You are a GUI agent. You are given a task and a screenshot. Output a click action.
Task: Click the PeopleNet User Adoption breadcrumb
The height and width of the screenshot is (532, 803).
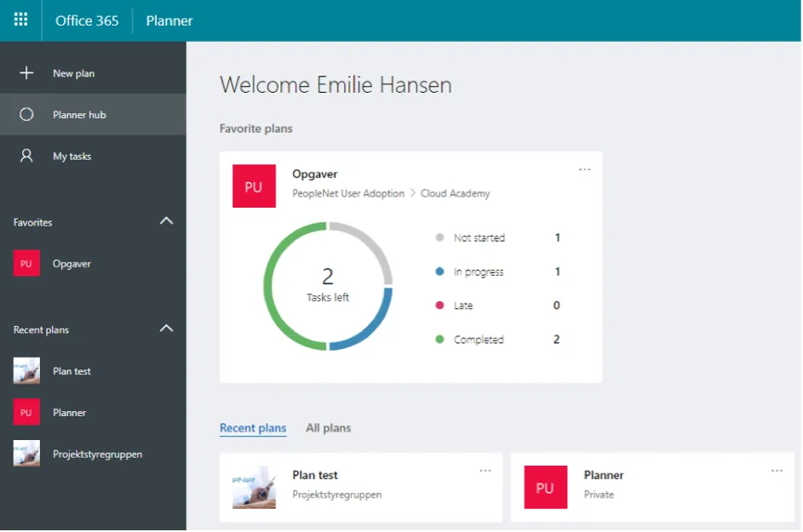(x=348, y=193)
